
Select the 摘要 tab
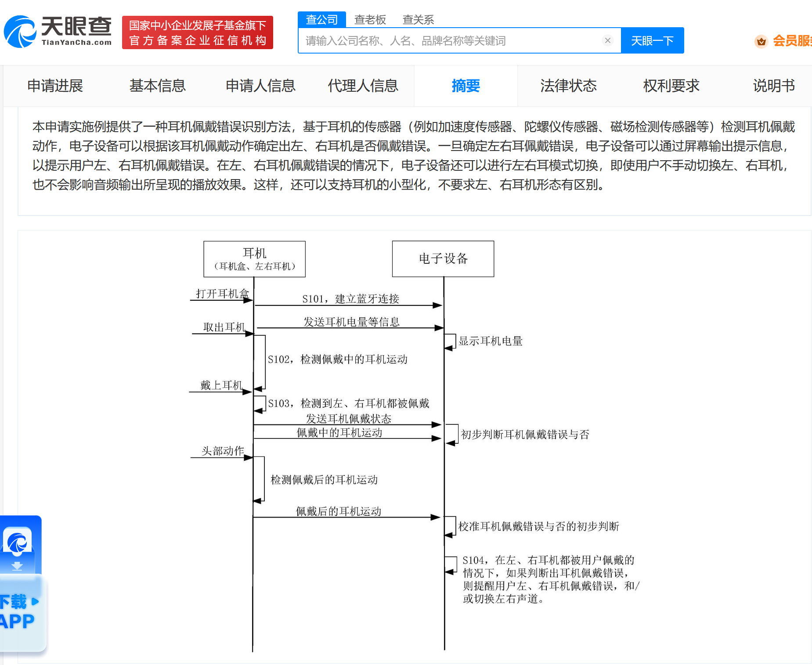click(x=466, y=86)
